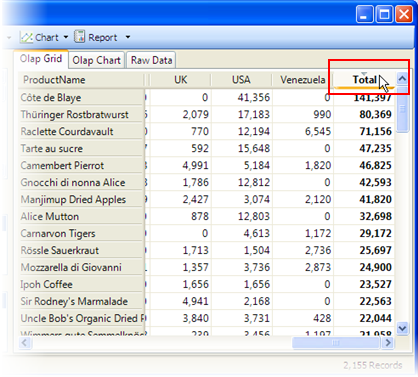Screen dimensions: 418x377
Task: Select the Thüringer Rostbratwurst row header
Action: tap(81, 115)
